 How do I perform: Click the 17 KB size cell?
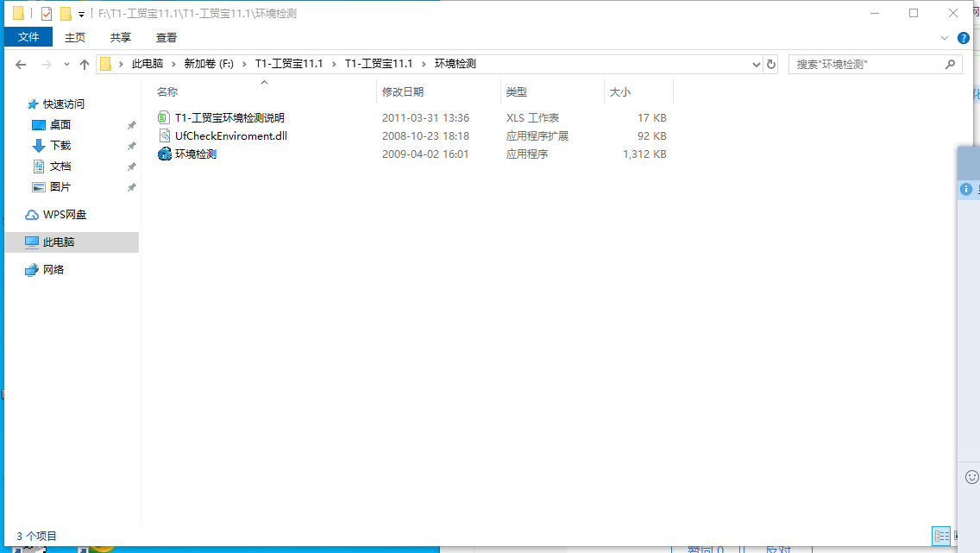[652, 117]
